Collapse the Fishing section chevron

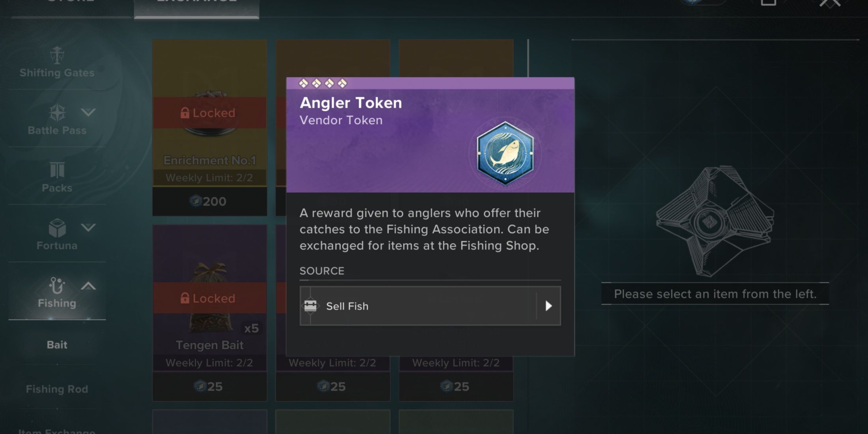click(88, 286)
